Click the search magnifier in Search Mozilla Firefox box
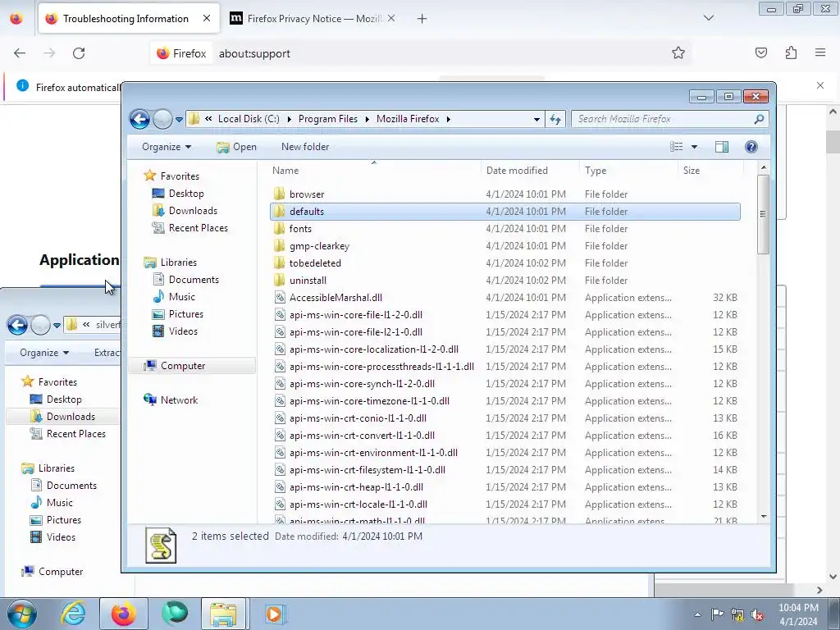The height and width of the screenshot is (630, 840). click(x=759, y=119)
